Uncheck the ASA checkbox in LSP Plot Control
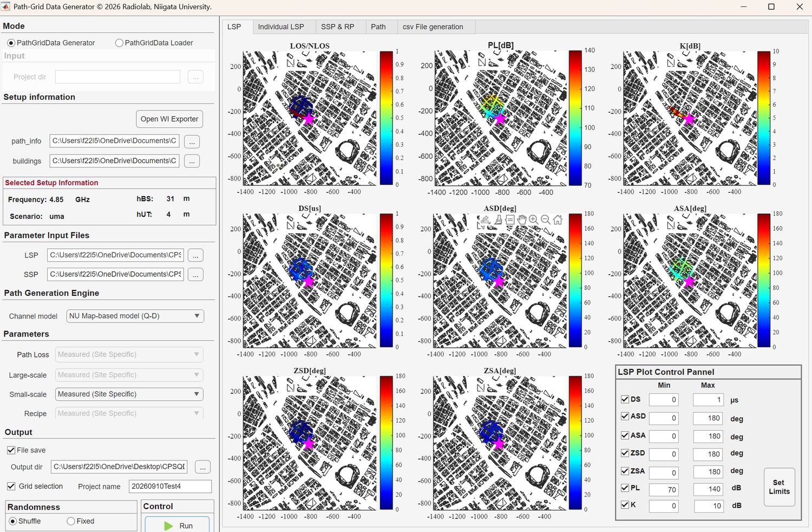The image size is (812, 532). pyautogui.click(x=625, y=436)
